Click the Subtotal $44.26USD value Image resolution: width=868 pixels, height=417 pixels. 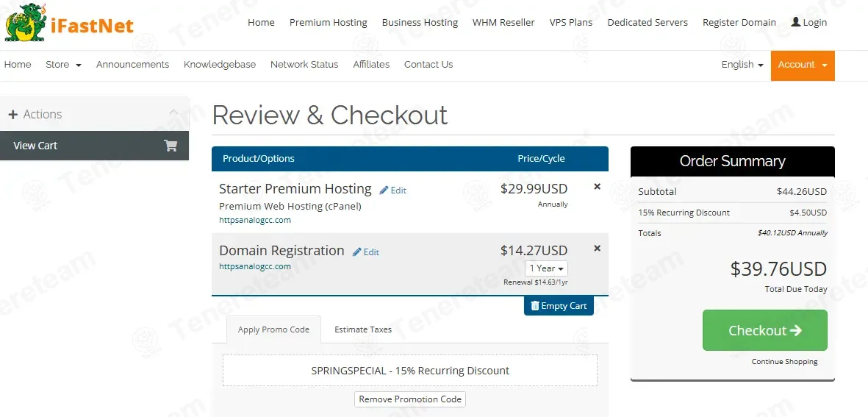[802, 192]
